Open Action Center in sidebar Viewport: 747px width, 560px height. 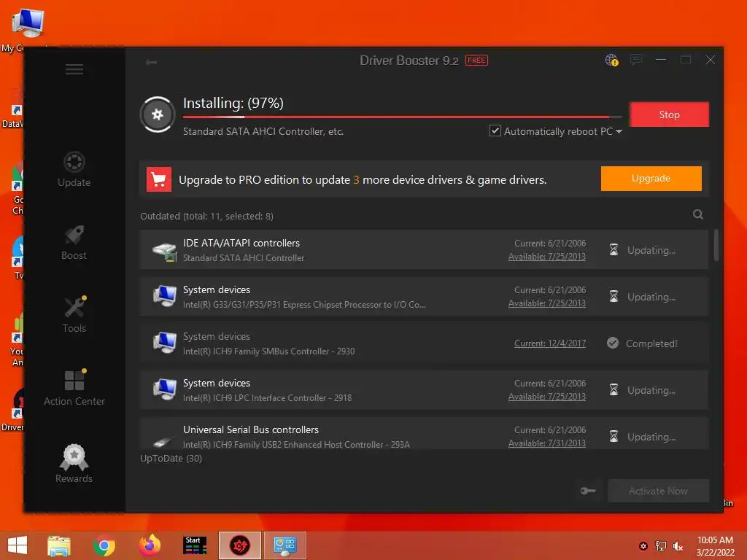click(74, 388)
